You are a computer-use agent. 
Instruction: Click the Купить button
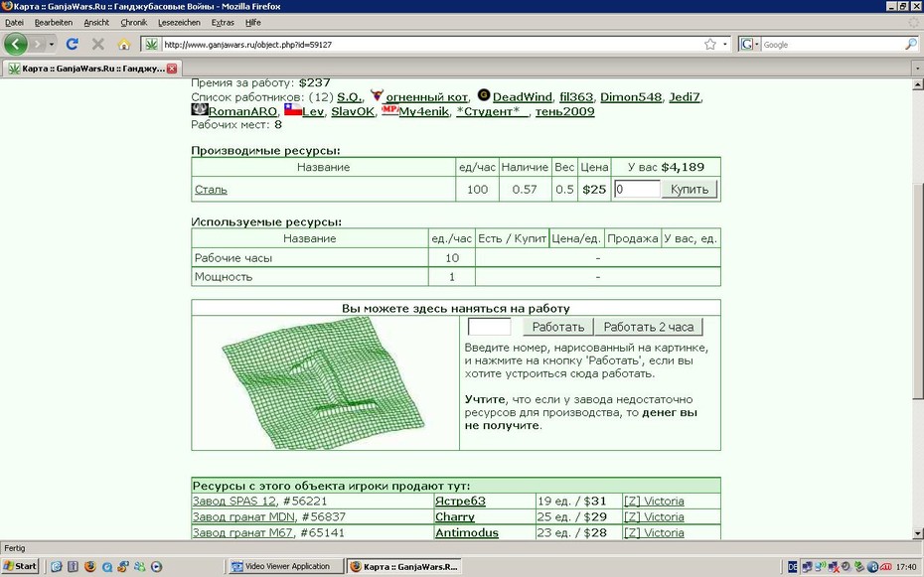tap(690, 189)
